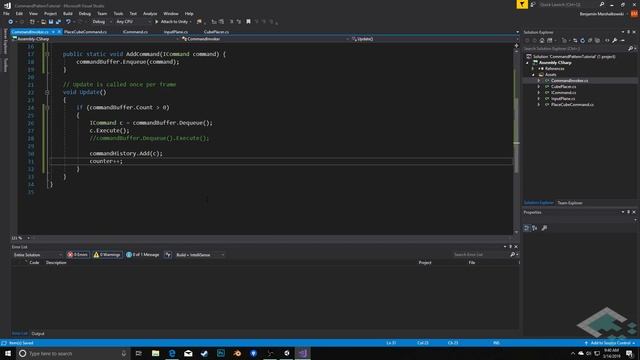The image size is (640, 360).
Task: Click the Refresh icon in Solution Explorer
Action: pos(582,40)
